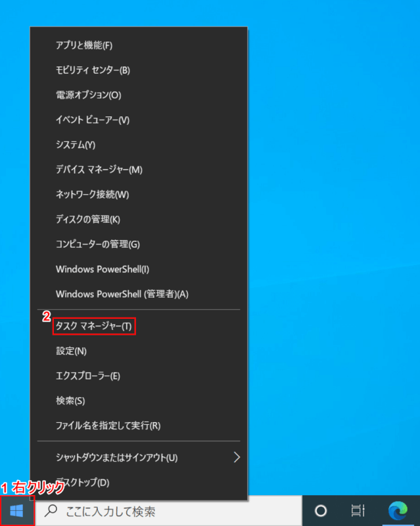
Task: Open the Windows Start button
Action: coord(17,511)
